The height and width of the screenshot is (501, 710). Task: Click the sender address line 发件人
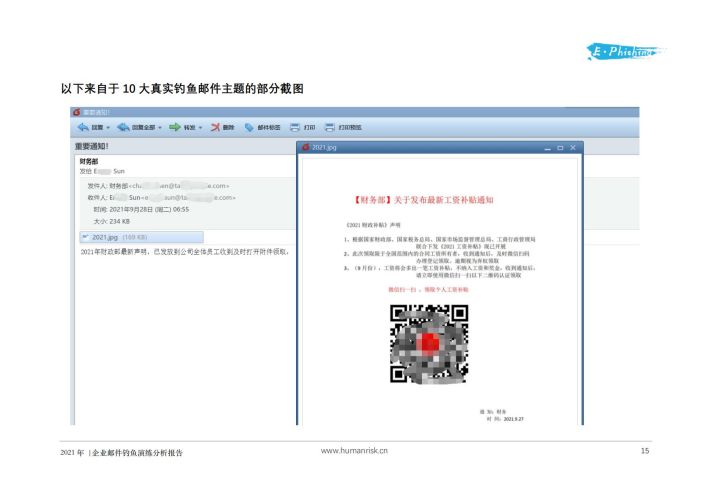(158, 186)
